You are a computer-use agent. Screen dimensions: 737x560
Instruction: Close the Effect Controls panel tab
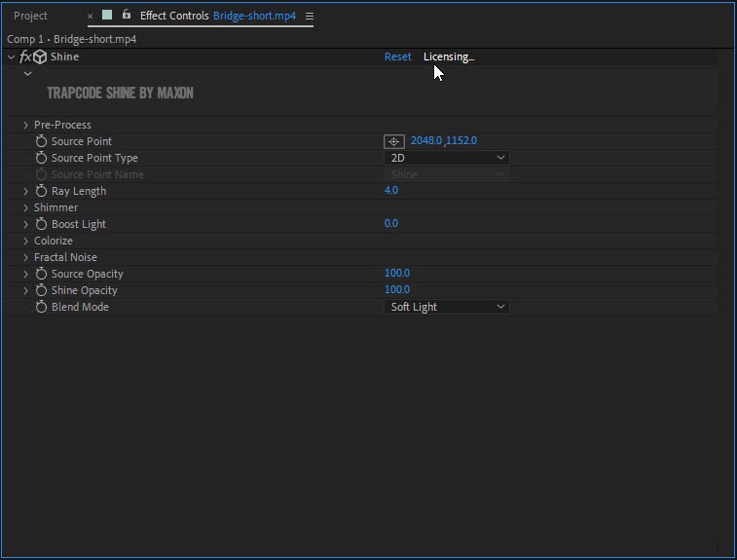click(91, 17)
